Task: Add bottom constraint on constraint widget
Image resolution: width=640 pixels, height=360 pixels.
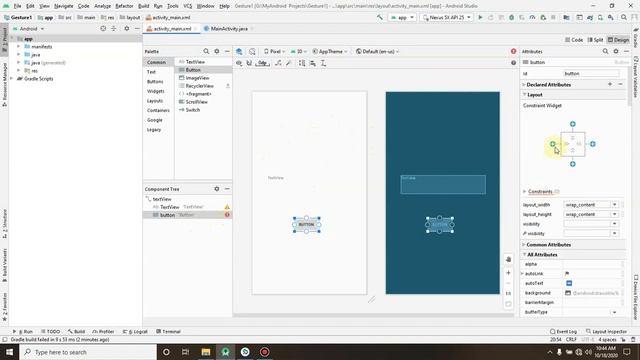Action: (x=573, y=164)
